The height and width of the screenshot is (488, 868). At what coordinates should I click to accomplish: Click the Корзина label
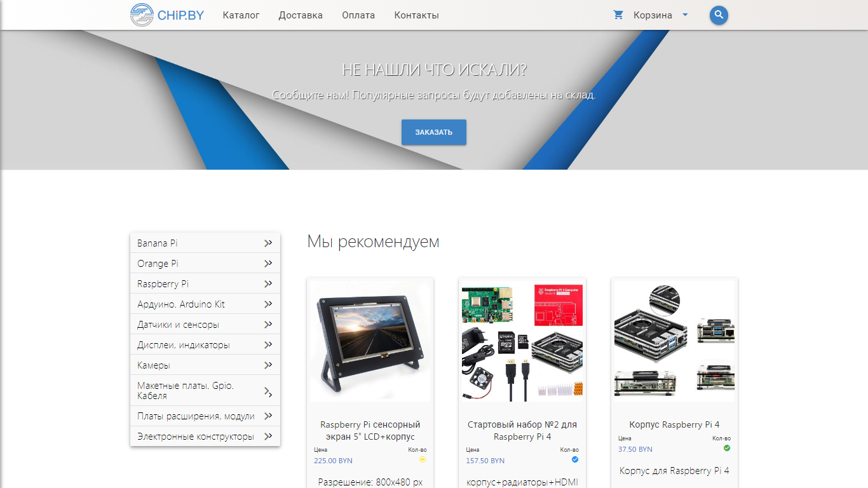click(x=653, y=15)
